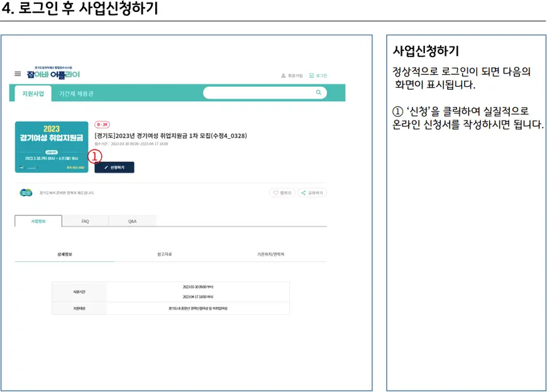547x392 pixels.
Task: Click the 회원가입 person icon link
Action: [292, 75]
